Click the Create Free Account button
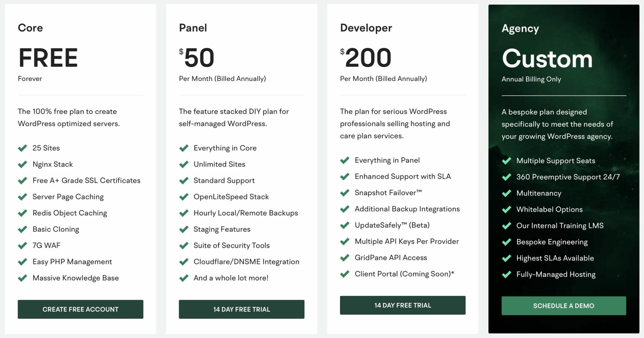Viewport: 644px width, 338px height. click(x=80, y=309)
